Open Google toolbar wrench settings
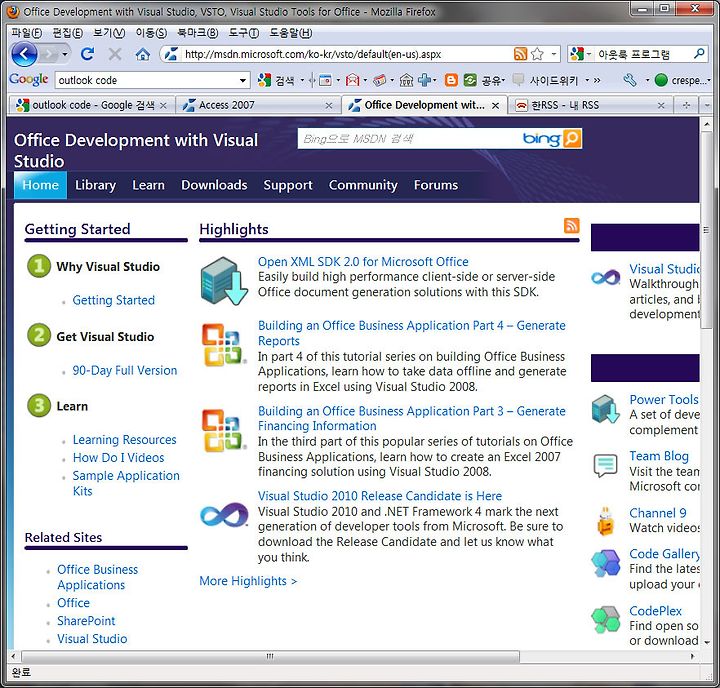 630,80
